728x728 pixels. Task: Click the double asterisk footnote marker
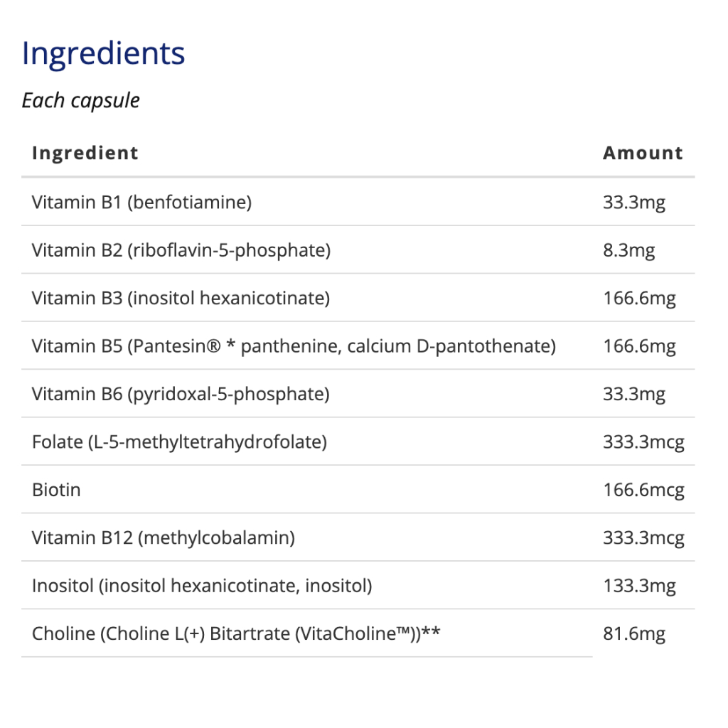pyautogui.click(x=431, y=631)
